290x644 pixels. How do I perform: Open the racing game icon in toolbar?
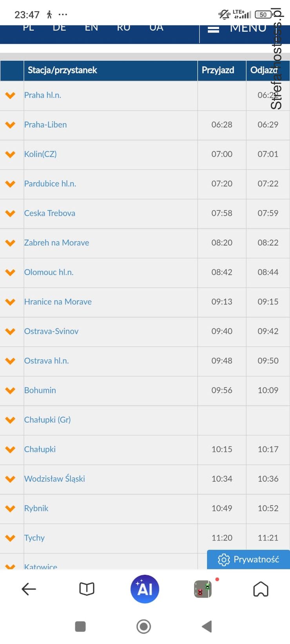203,589
